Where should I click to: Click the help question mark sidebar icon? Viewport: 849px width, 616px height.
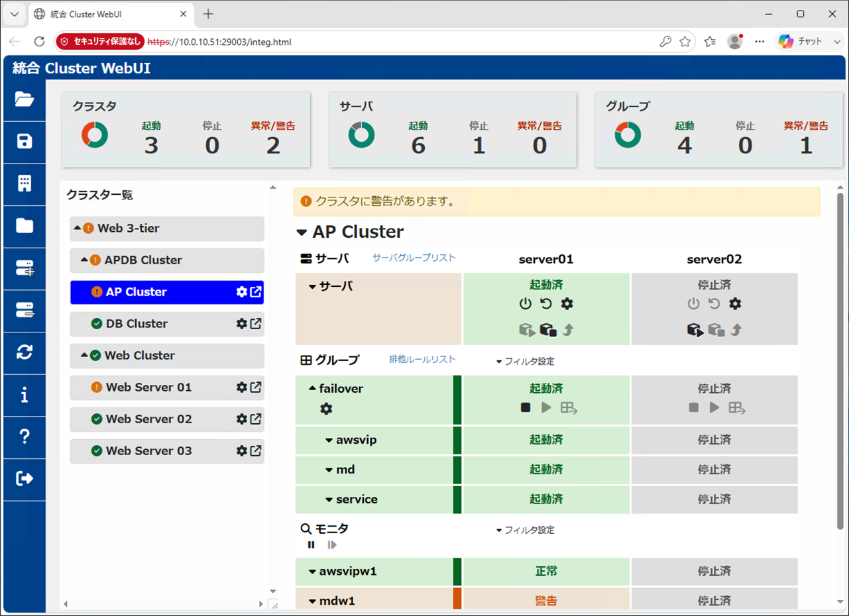click(x=25, y=436)
